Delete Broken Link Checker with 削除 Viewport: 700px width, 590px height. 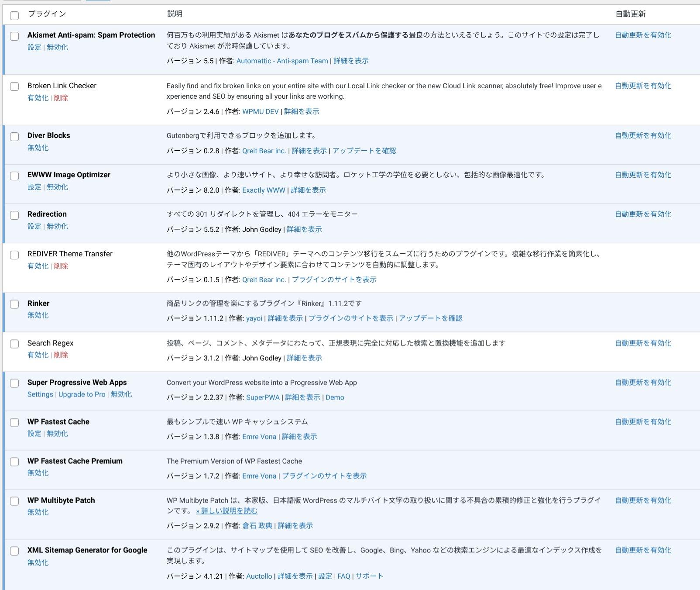61,98
